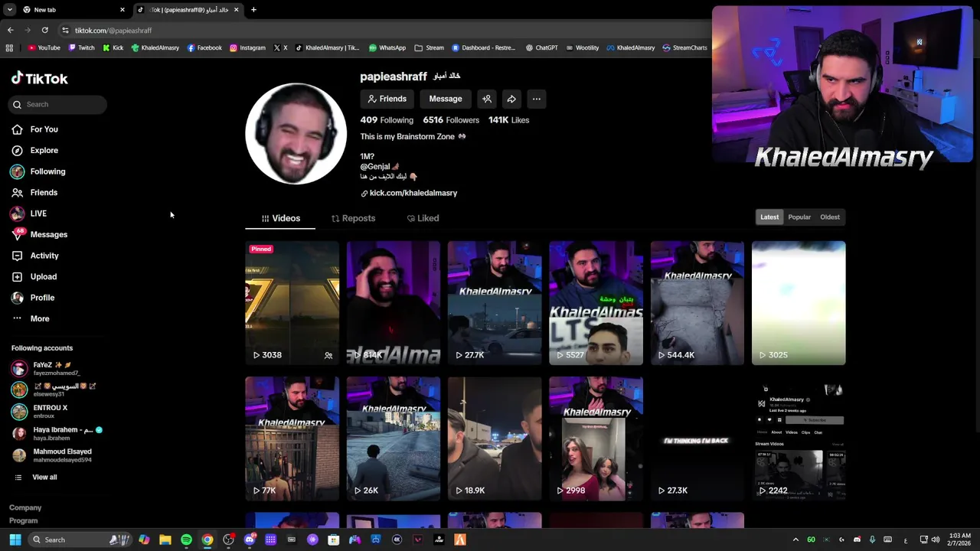Click the address bar URL

click(113, 31)
